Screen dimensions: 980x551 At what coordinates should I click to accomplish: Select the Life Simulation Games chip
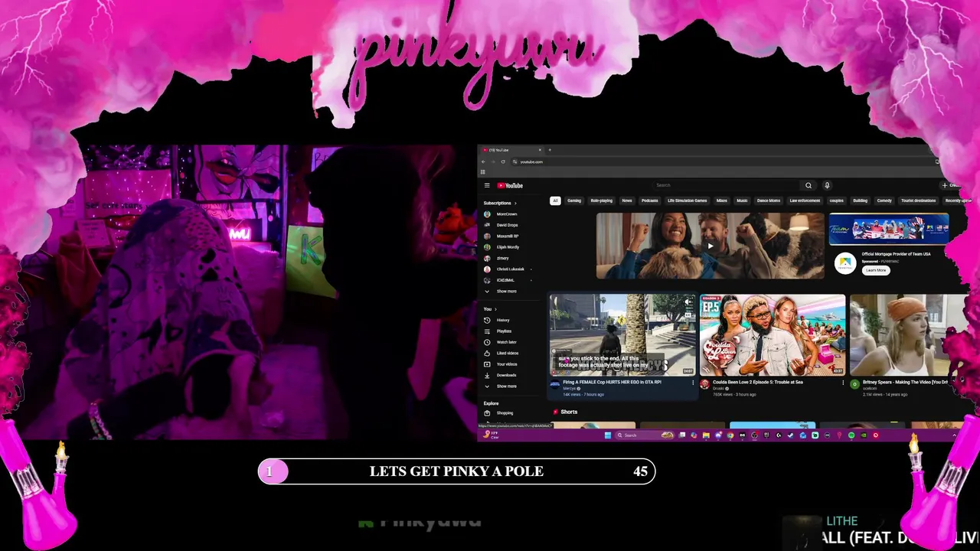687,201
